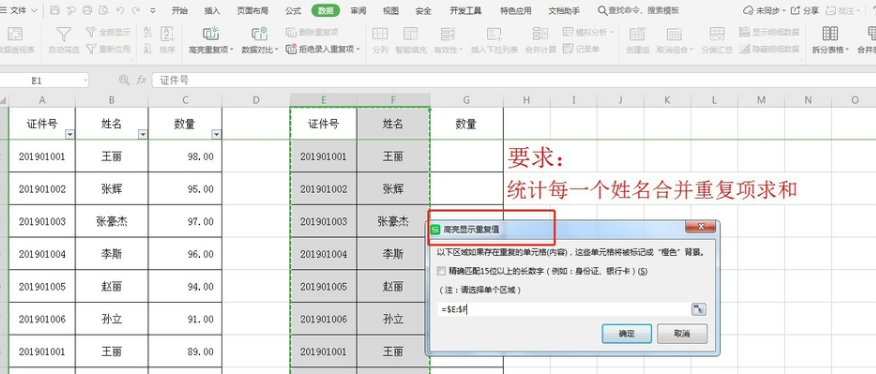Image resolution: width=876 pixels, height=374 pixels.
Task: Click the descending sort Z-A icon
Action: pos(147,49)
